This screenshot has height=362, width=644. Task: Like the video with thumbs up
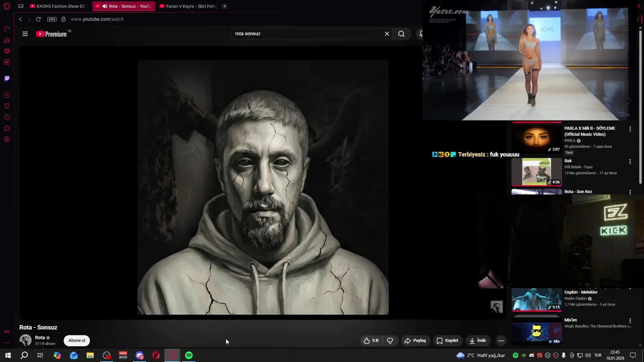pos(371,340)
